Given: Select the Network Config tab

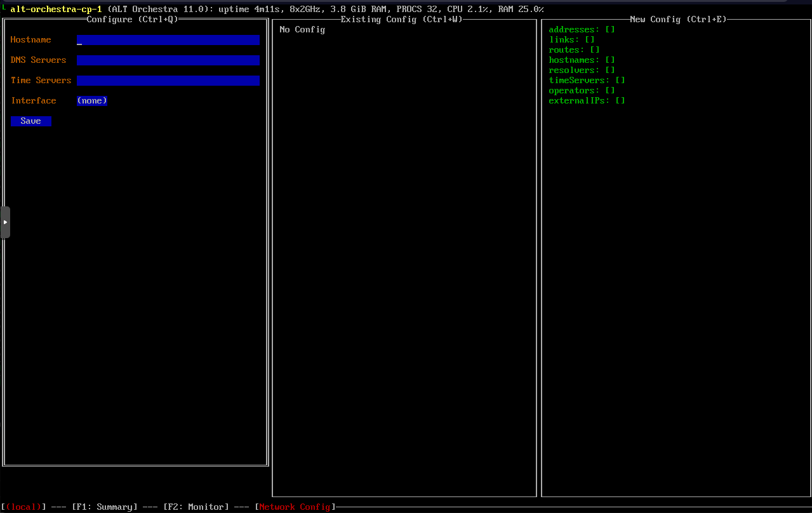Looking at the screenshot, I should (x=295, y=507).
